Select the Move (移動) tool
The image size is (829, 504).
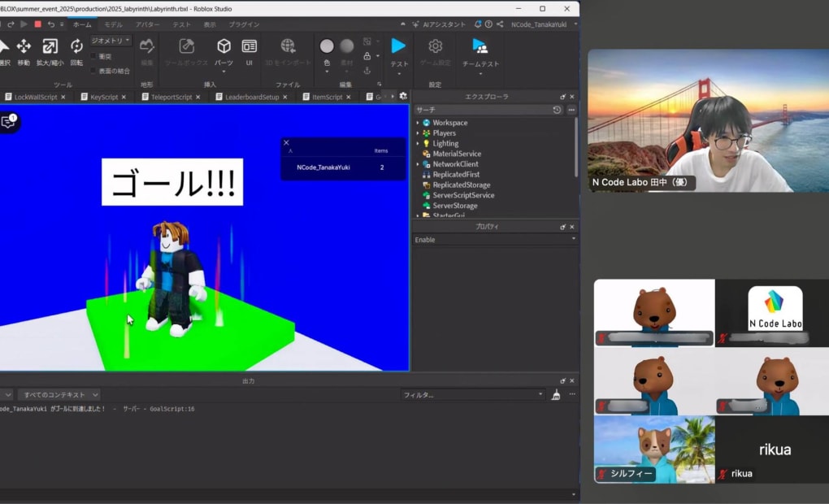pos(24,46)
